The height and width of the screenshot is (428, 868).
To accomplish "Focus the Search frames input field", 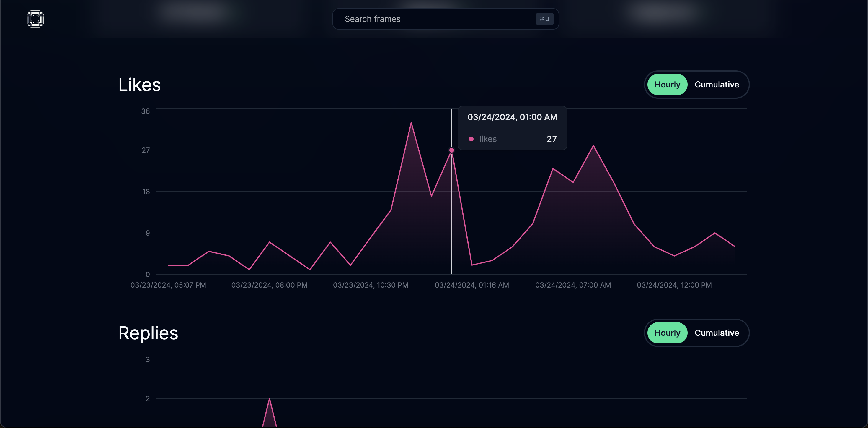I will 446,19.
